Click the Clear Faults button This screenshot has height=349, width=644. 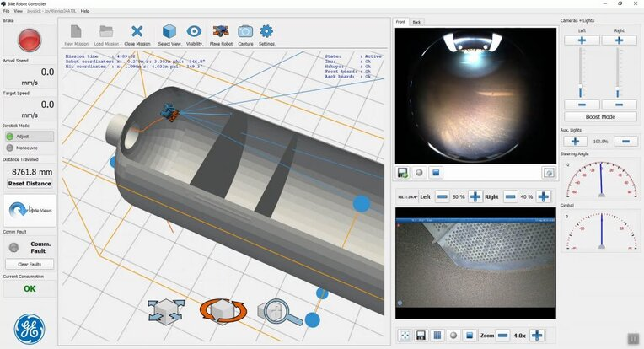(30, 264)
